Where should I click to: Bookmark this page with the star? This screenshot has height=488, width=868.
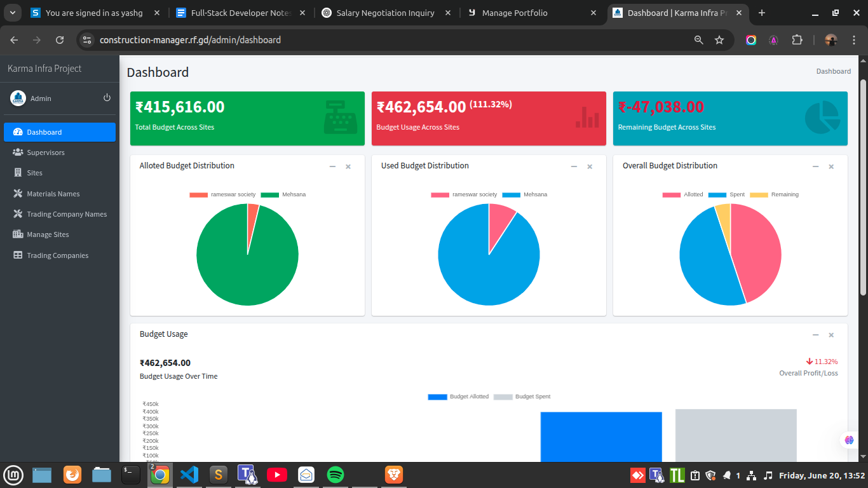(x=719, y=40)
